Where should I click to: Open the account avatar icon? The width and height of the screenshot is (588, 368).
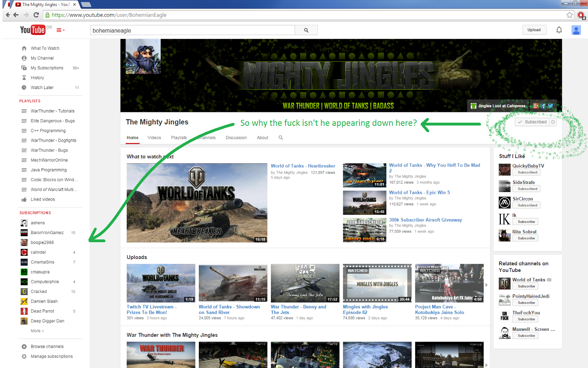[x=576, y=30]
